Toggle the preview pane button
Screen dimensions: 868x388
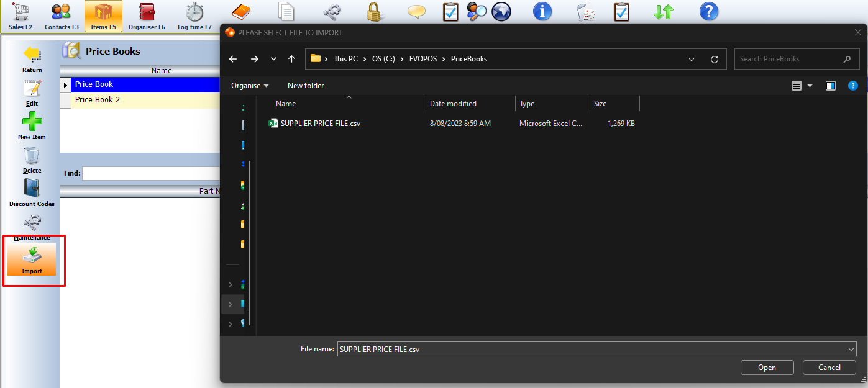tap(831, 86)
